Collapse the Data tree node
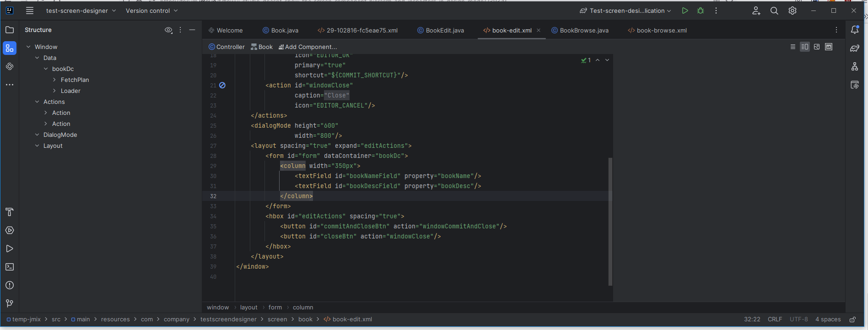 37,58
